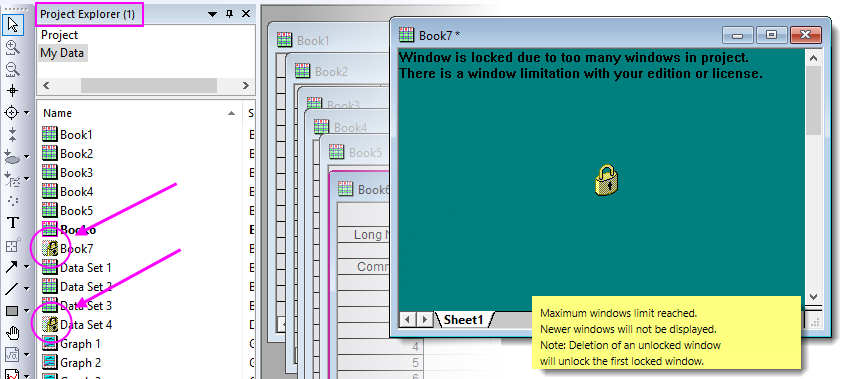Select the Rectangle tool

pyautogui.click(x=11, y=311)
